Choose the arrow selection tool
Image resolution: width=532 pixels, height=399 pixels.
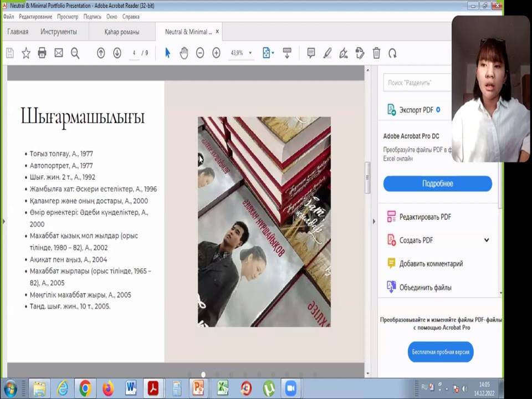pyautogui.click(x=168, y=53)
